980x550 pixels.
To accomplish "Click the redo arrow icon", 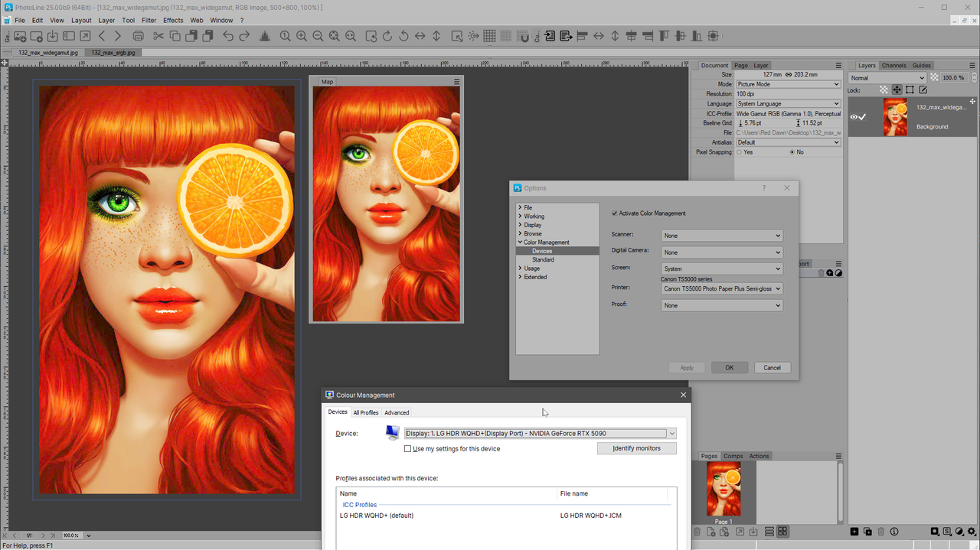I will pyautogui.click(x=244, y=36).
